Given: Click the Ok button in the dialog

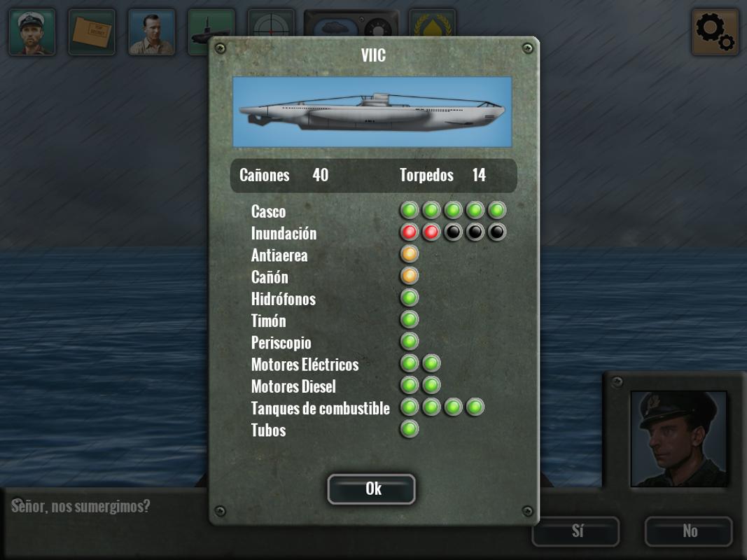Looking at the screenshot, I should pos(372,489).
